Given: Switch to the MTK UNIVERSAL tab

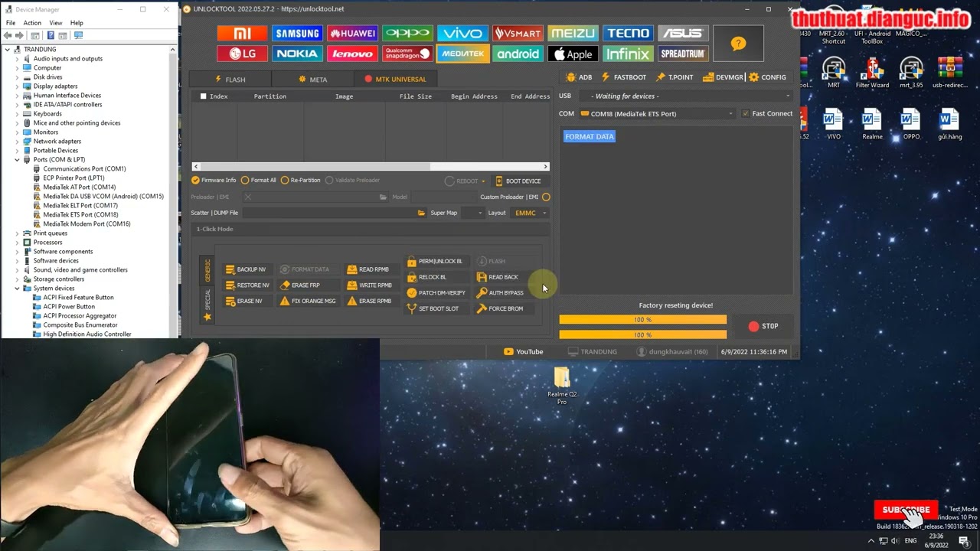Looking at the screenshot, I should point(395,79).
